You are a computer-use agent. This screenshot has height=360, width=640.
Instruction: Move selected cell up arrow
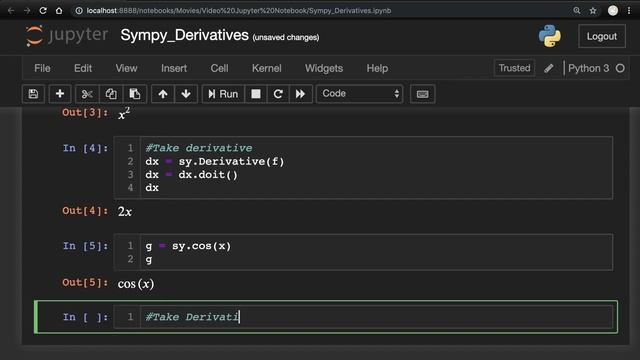[163, 94]
